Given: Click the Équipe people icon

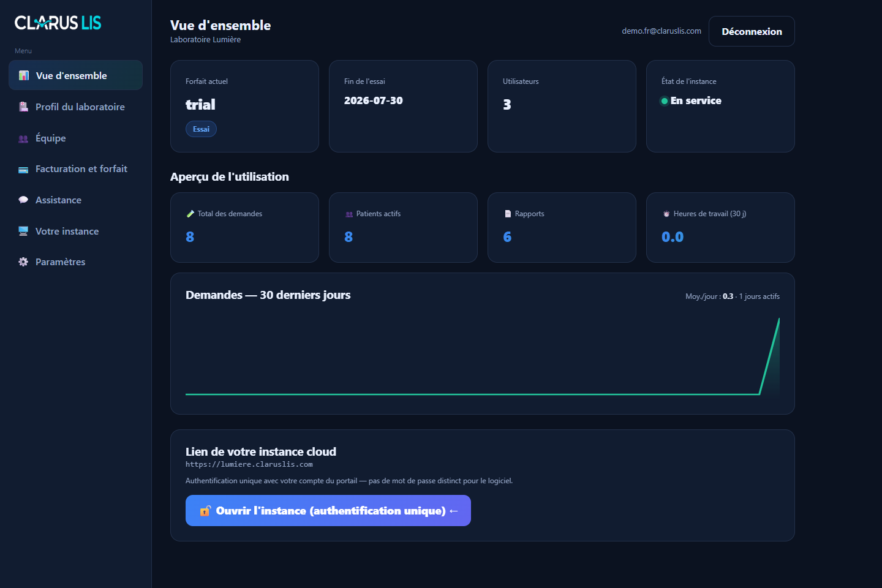Looking at the screenshot, I should 23,138.
